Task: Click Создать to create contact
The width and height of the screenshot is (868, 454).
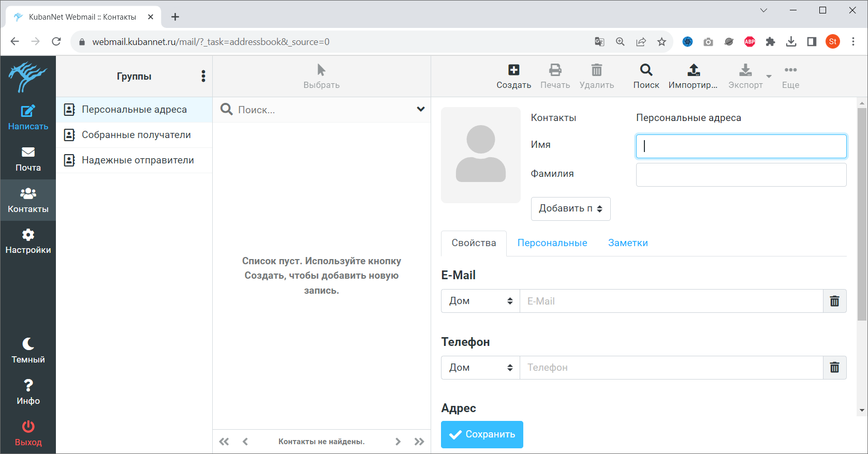Action: point(513,77)
